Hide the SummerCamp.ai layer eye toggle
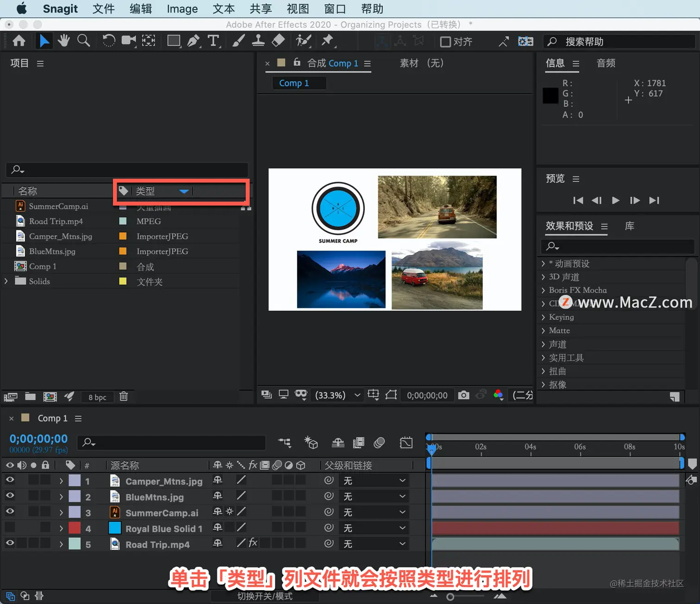 [10, 512]
